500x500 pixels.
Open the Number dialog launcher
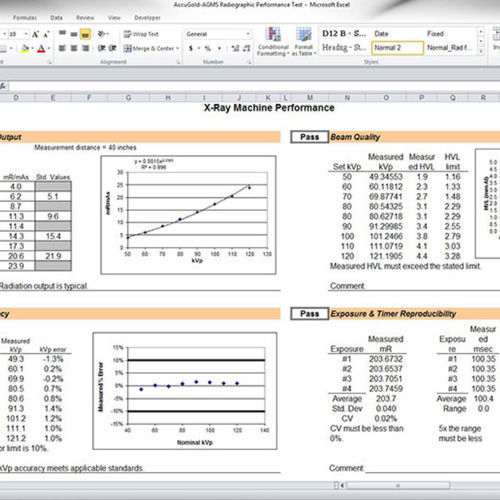point(249,62)
